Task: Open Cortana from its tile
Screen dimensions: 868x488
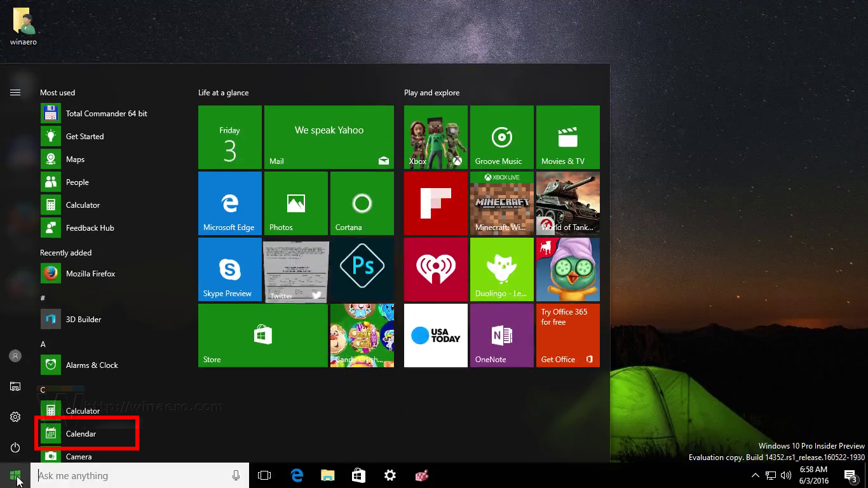Action: [x=362, y=203]
